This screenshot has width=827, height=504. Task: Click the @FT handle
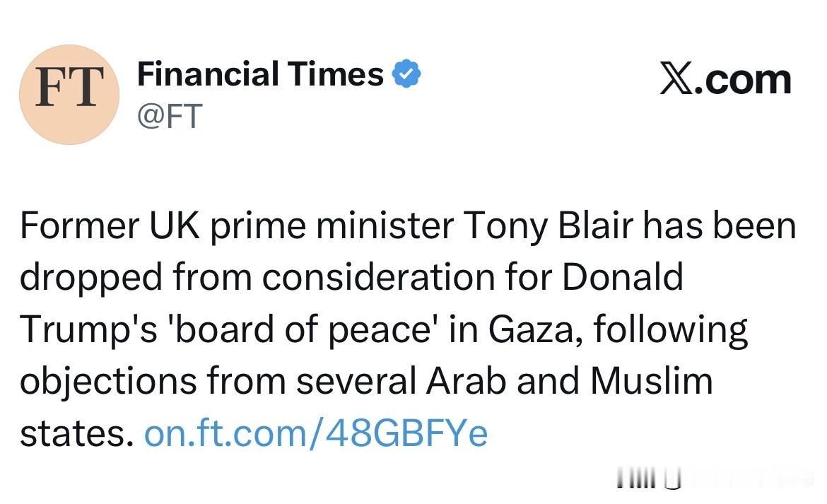coord(170,115)
